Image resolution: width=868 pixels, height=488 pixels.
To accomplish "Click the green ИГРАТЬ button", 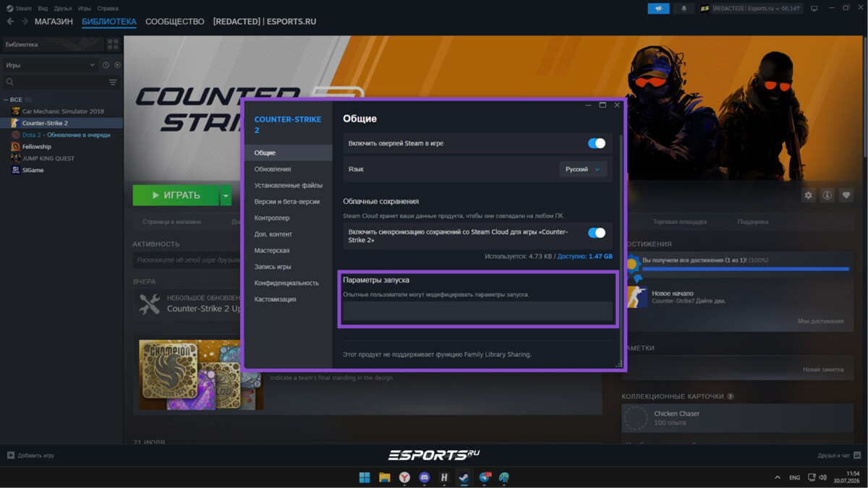I will [176, 195].
